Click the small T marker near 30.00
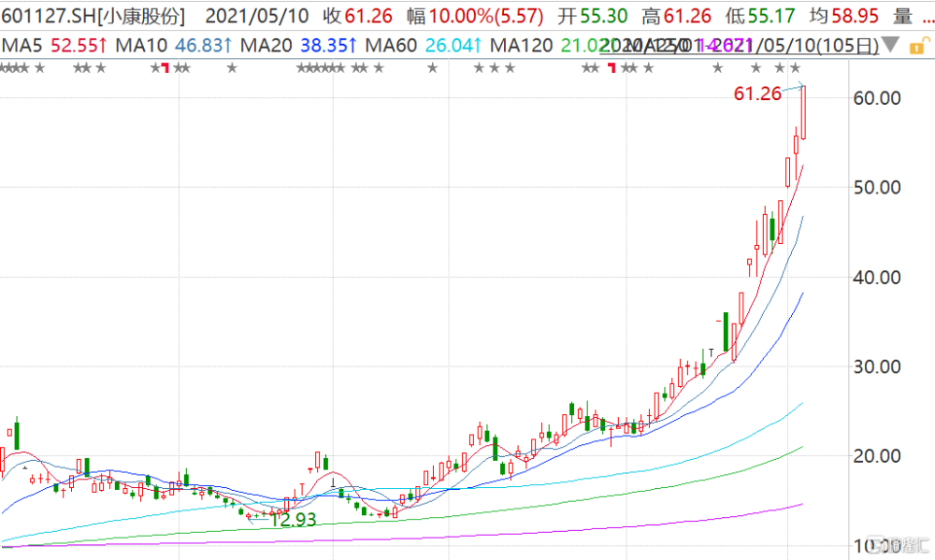 click(712, 353)
